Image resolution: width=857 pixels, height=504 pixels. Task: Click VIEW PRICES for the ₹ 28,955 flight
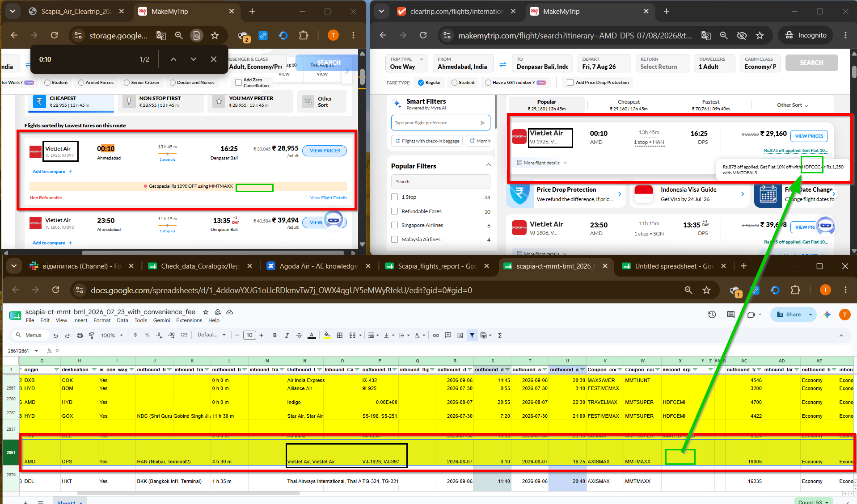coord(325,151)
